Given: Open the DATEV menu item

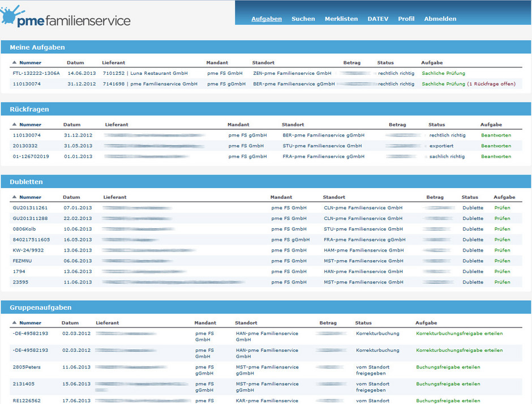Looking at the screenshot, I should tap(377, 19).
